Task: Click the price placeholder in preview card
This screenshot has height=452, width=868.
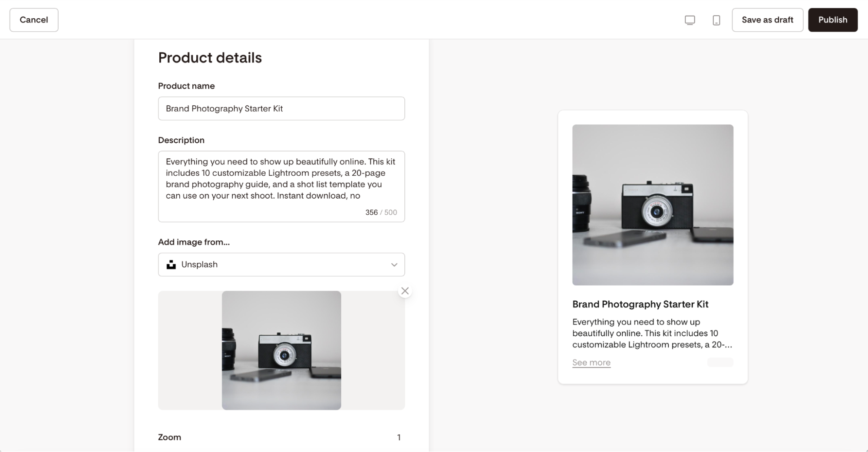Action: pos(720,362)
